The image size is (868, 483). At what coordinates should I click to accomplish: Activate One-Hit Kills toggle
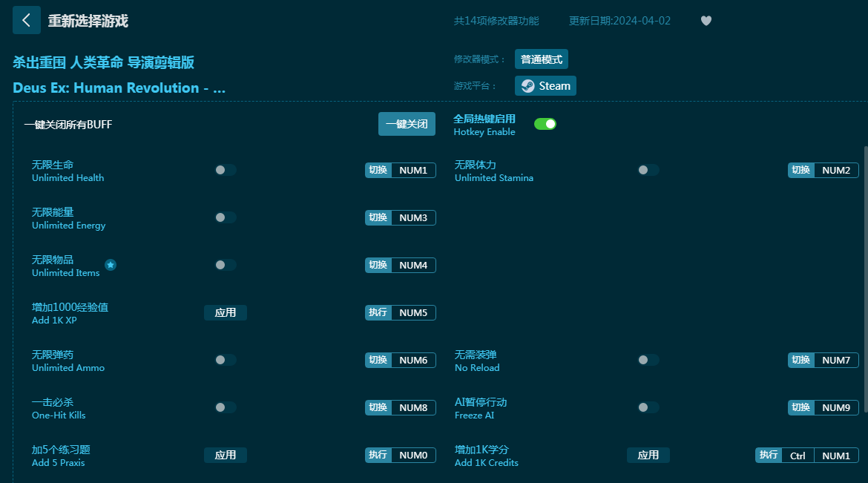coord(226,407)
